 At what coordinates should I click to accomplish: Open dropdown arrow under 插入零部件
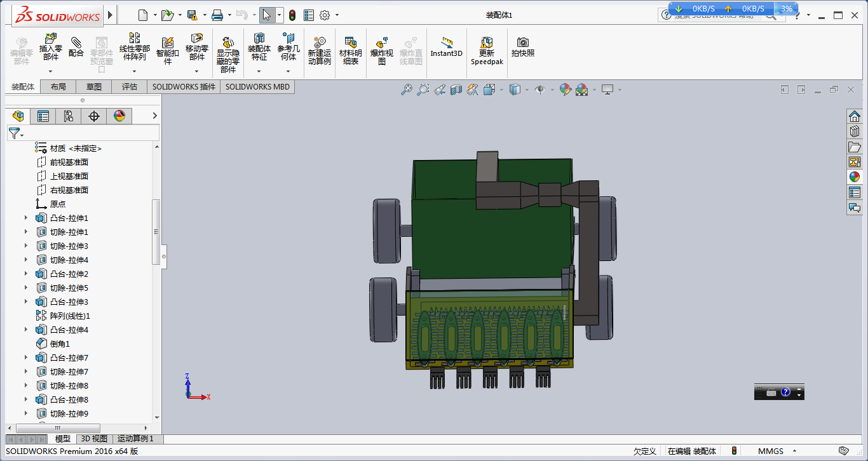pos(51,71)
